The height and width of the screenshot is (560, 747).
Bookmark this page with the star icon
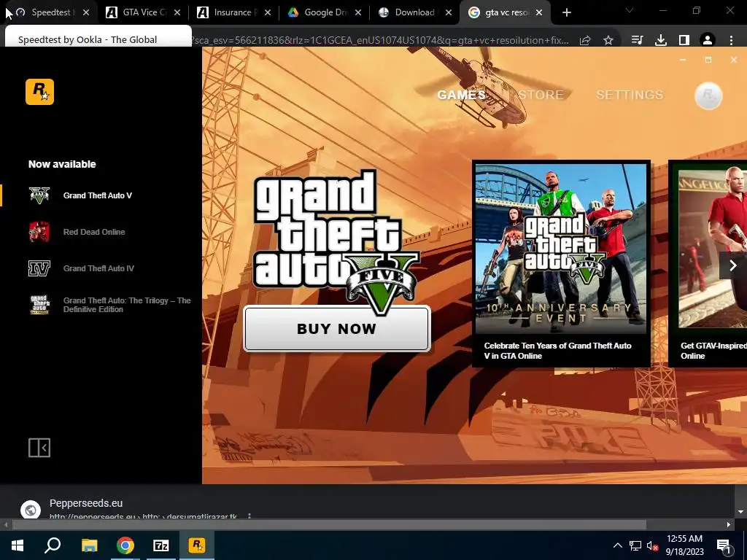(608, 41)
